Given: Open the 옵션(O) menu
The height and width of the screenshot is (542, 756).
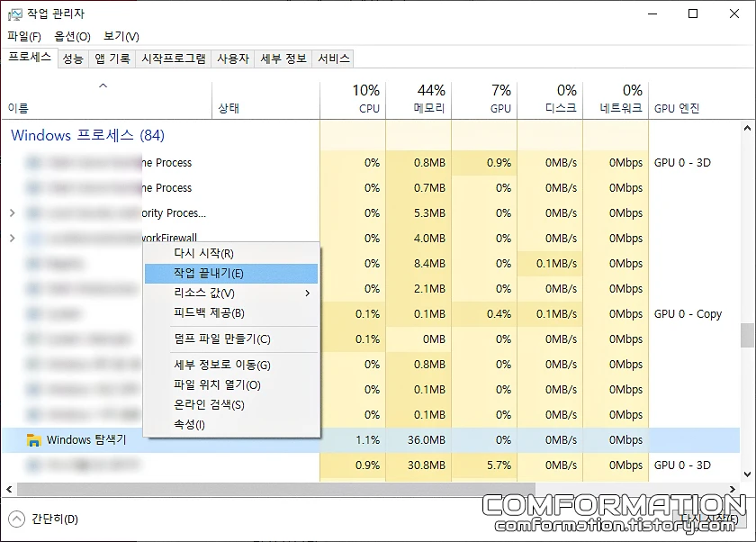Looking at the screenshot, I should coord(72,37).
